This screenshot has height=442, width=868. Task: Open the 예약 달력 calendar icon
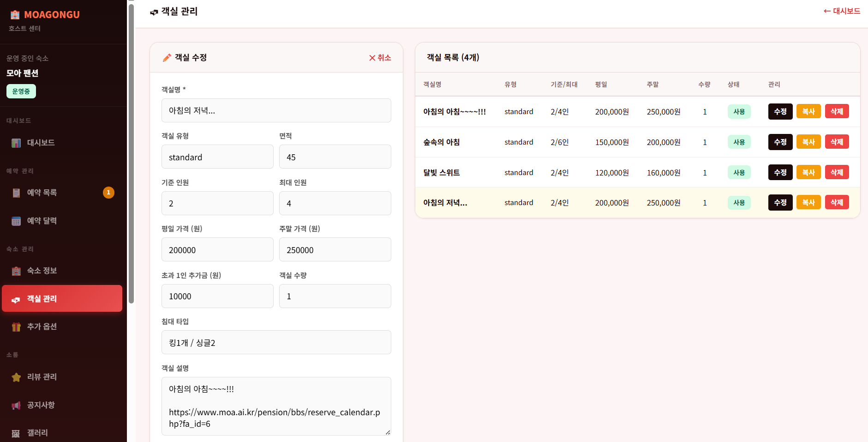[16, 221]
